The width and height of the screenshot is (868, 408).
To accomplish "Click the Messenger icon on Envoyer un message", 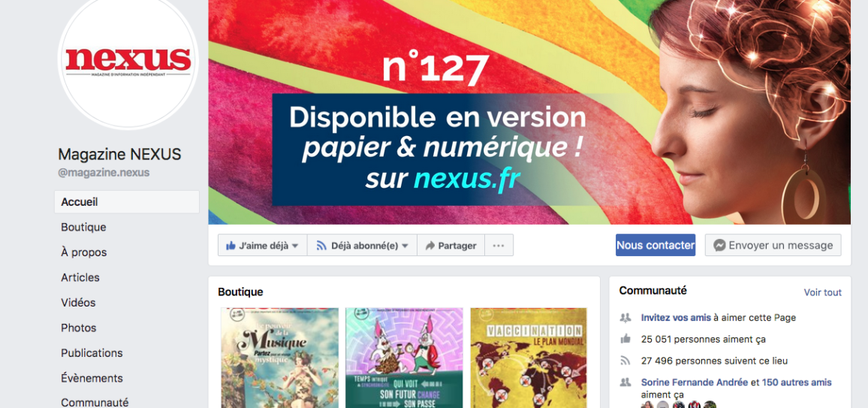I will pyautogui.click(x=719, y=245).
